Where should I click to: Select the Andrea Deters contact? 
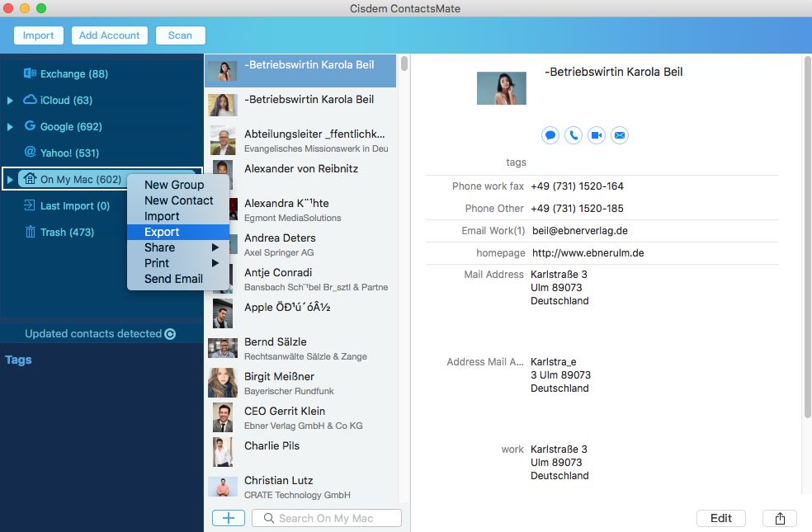pyautogui.click(x=301, y=244)
